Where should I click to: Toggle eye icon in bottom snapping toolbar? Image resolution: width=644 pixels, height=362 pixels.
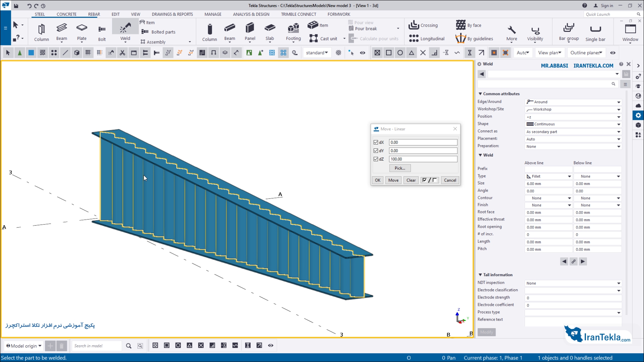point(271,346)
